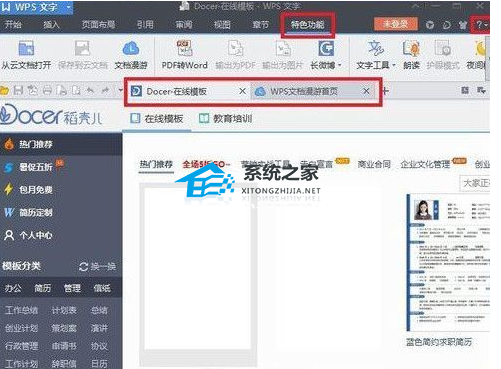
Task: Open the help question-mark dropdown
Action: point(481,25)
